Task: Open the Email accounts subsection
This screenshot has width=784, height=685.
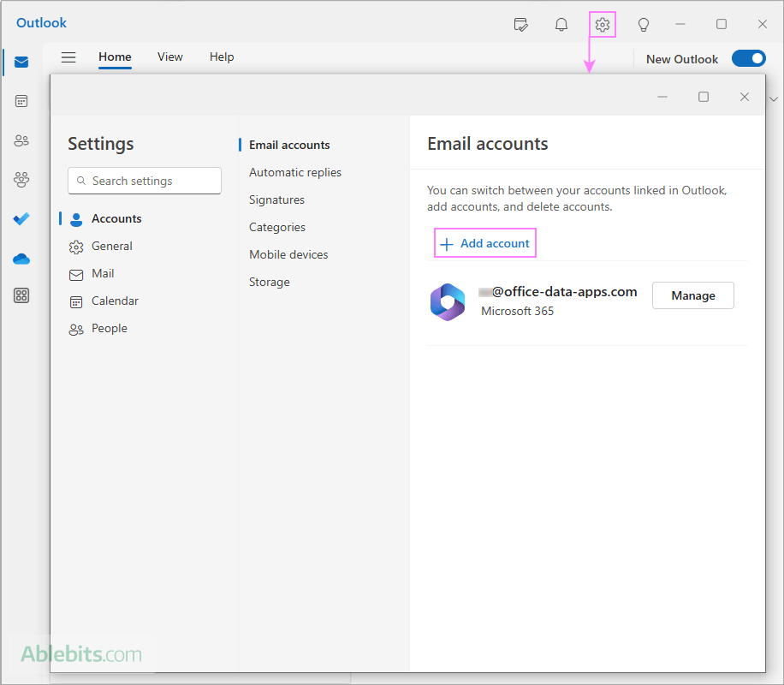Action: pyautogui.click(x=289, y=145)
